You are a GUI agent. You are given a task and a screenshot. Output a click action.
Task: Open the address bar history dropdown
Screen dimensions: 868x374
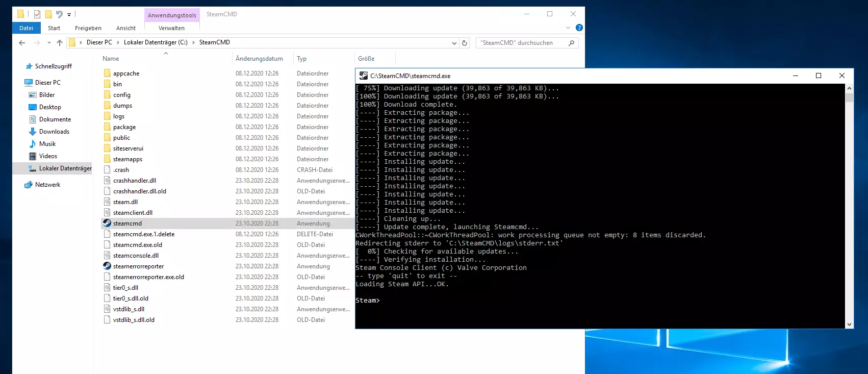pos(454,43)
